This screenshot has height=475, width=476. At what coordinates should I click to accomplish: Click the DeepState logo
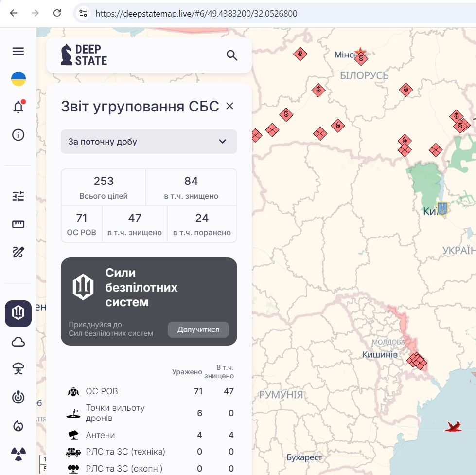point(84,55)
